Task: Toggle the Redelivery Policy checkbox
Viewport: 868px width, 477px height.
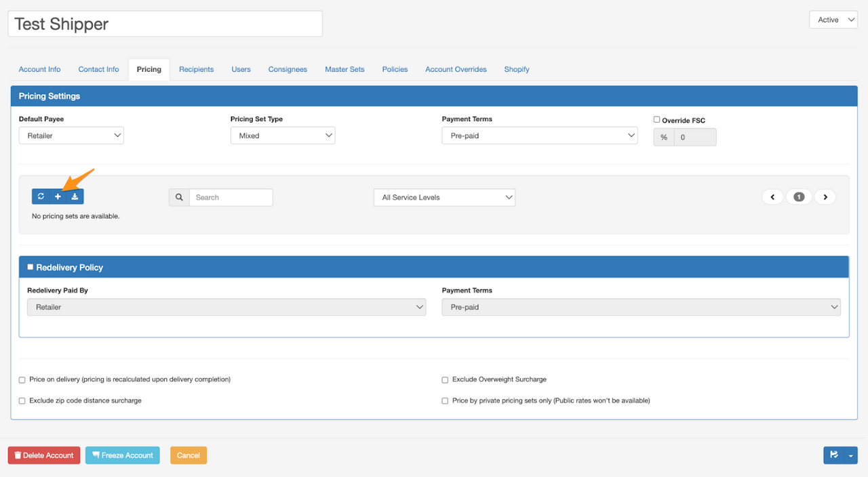Action: tap(30, 267)
